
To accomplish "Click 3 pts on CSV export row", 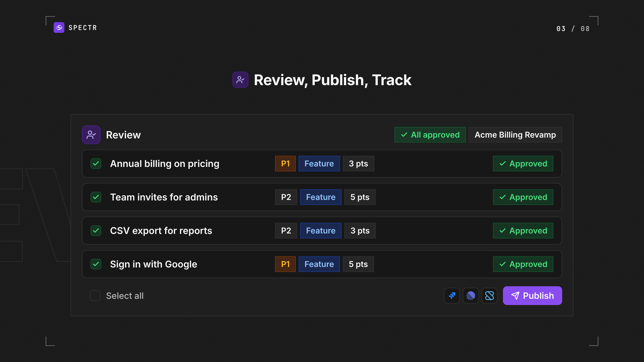I will pyautogui.click(x=360, y=231).
